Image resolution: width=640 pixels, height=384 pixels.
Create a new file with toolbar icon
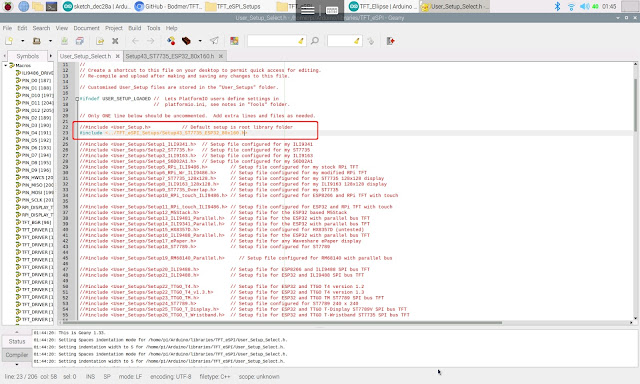coord(9,41)
